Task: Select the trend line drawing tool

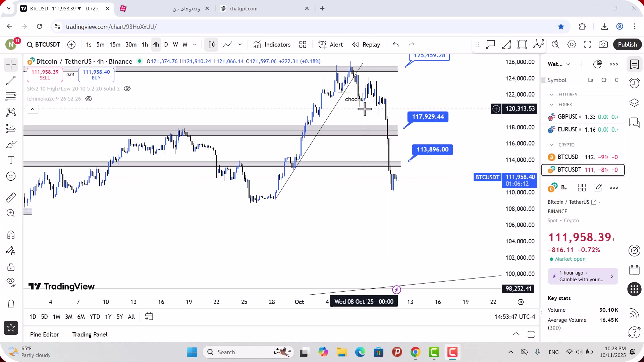Action: pos(11,81)
